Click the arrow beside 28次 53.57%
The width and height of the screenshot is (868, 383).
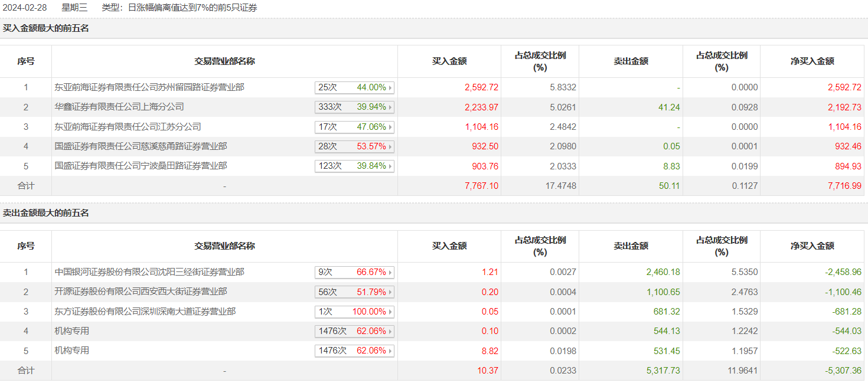pos(390,146)
